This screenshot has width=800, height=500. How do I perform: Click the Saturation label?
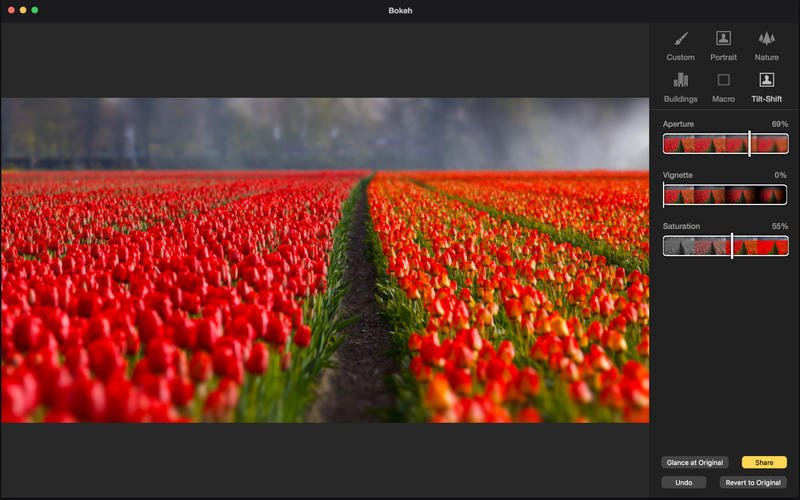click(x=681, y=226)
